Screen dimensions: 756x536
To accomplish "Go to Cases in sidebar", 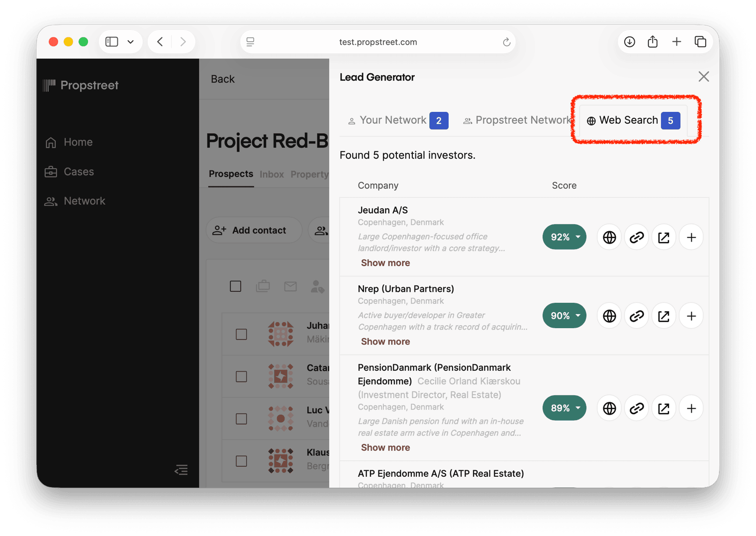I will tap(70, 172).
